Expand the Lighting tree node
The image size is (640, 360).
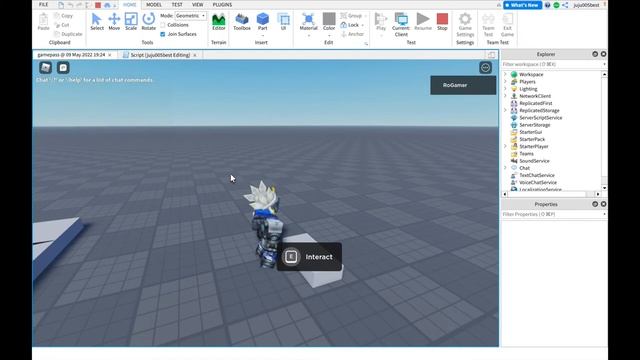coord(505,89)
